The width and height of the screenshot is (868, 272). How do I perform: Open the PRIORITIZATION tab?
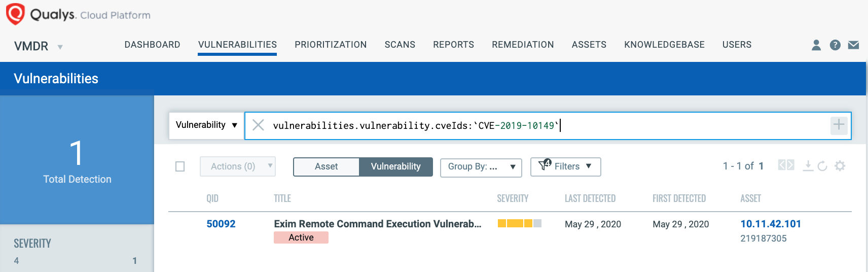click(331, 45)
